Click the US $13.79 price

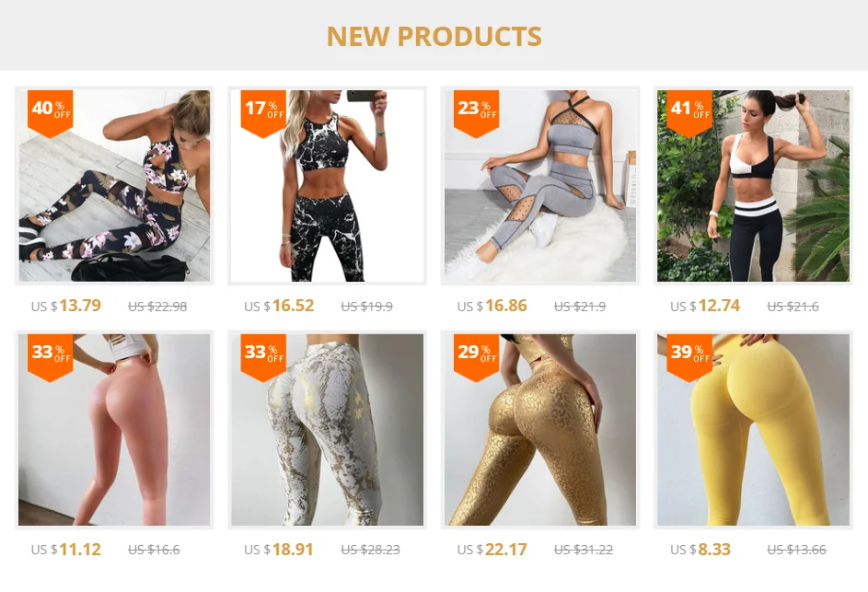(x=66, y=306)
